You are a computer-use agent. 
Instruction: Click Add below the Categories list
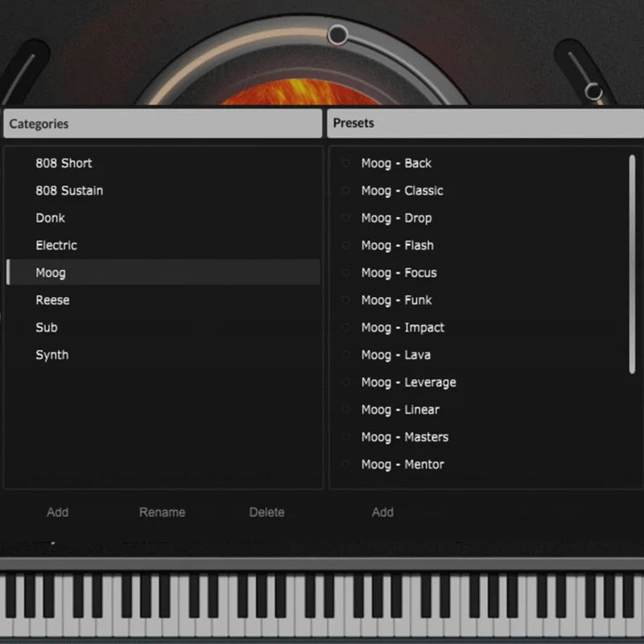(x=57, y=512)
